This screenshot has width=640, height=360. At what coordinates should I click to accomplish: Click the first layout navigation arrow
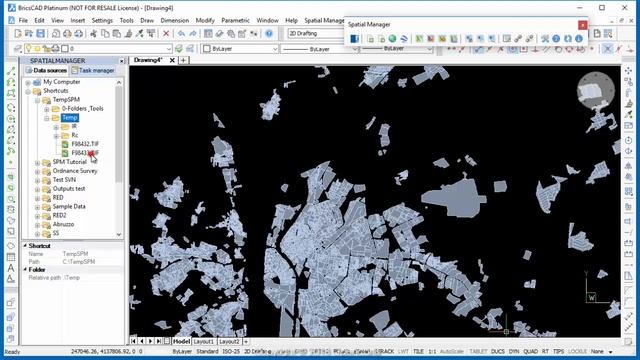click(133, 341)
